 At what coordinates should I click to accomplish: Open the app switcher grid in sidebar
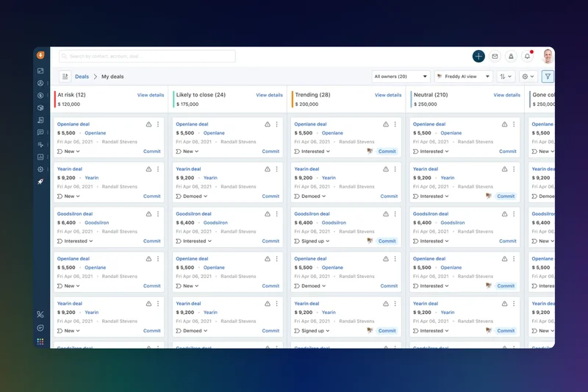coord(40,341)
